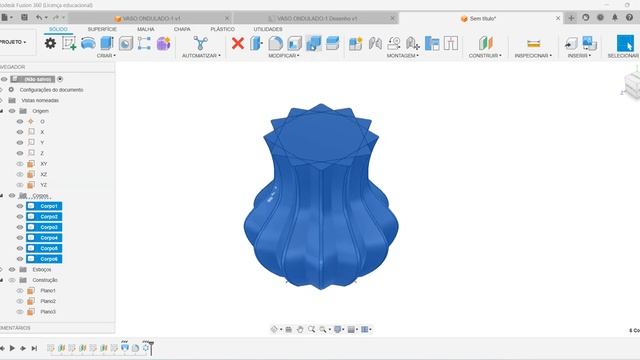
Task: Select the Shell tool icon
Action: point(294,43)
